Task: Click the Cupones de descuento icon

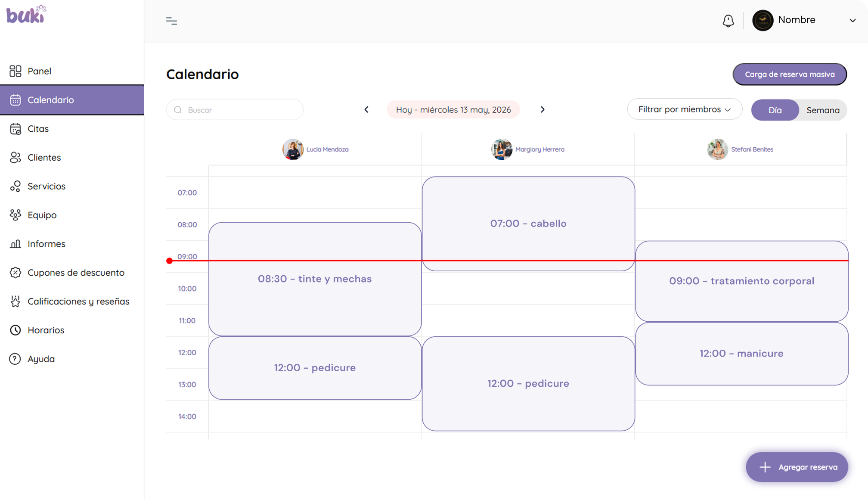Action: click(x=15, y=273)
